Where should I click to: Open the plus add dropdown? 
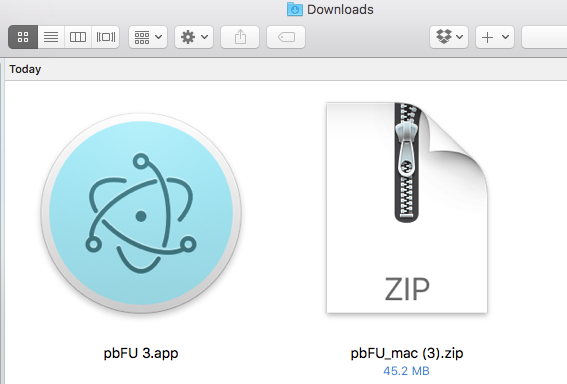pos(495,37)
